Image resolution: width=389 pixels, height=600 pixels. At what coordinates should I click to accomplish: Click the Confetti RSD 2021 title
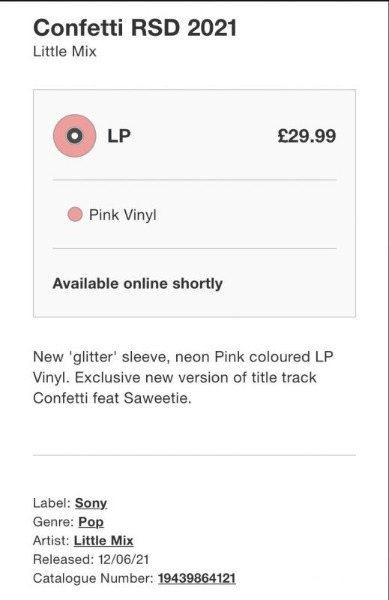(135, 28)
